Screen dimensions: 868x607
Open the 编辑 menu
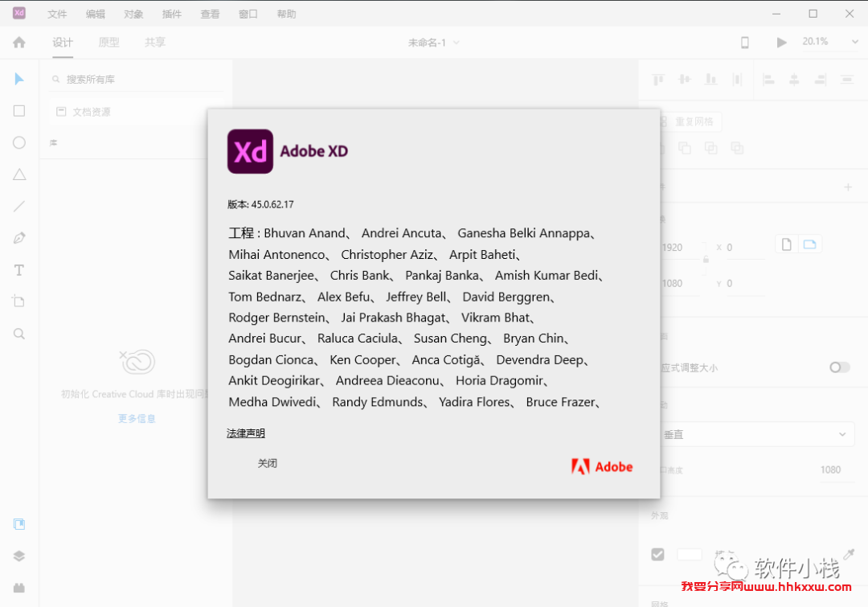95,14
